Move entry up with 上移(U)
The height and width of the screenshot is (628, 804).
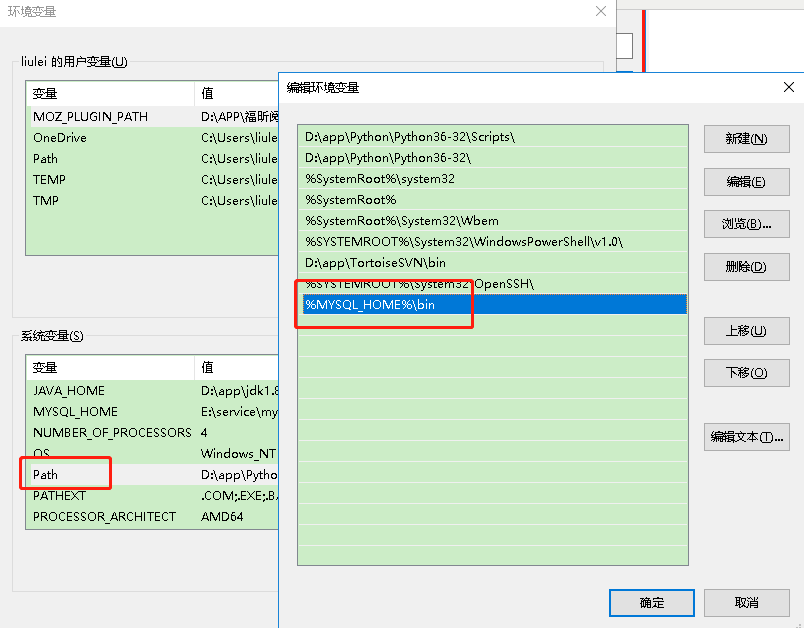[x=746, y=331]
